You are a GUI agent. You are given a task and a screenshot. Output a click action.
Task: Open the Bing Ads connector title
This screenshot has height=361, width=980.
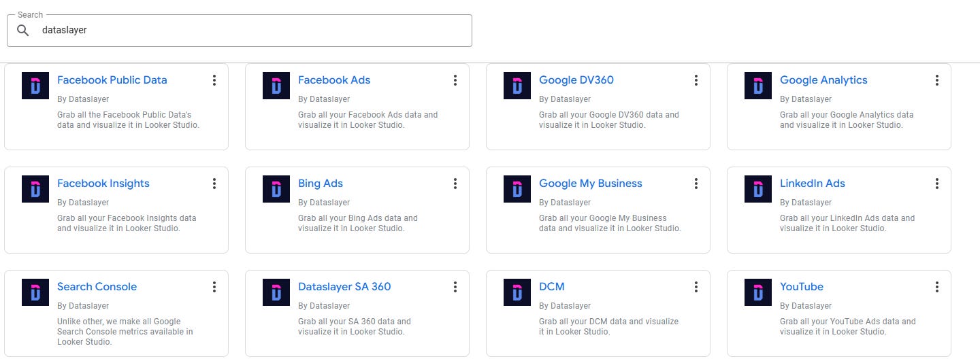coord(321,184)
